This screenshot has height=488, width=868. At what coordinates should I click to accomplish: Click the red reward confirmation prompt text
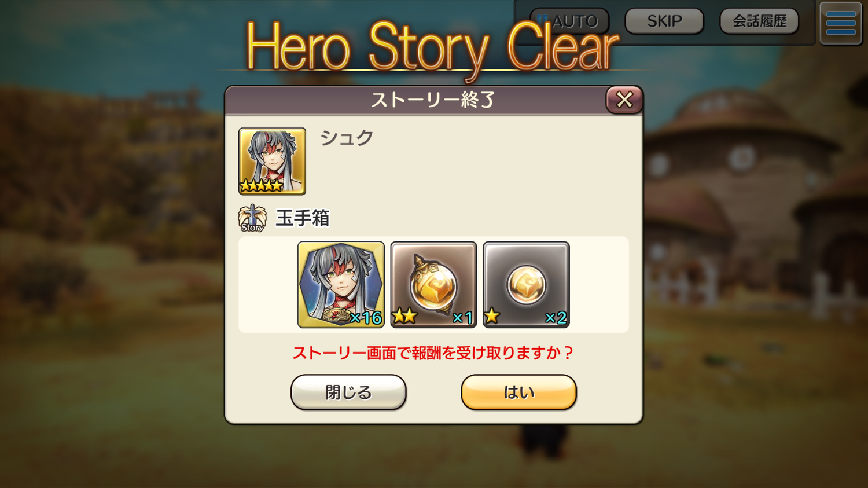432,353
